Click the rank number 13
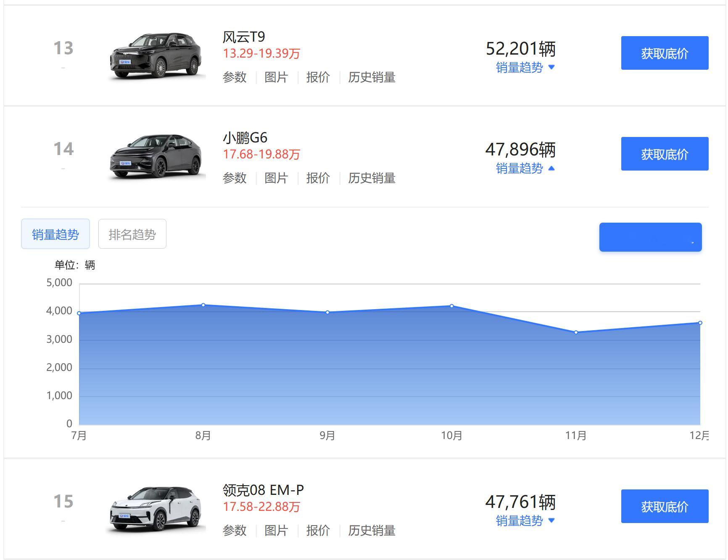Viewport: 728px width, 560px height. 63,48
